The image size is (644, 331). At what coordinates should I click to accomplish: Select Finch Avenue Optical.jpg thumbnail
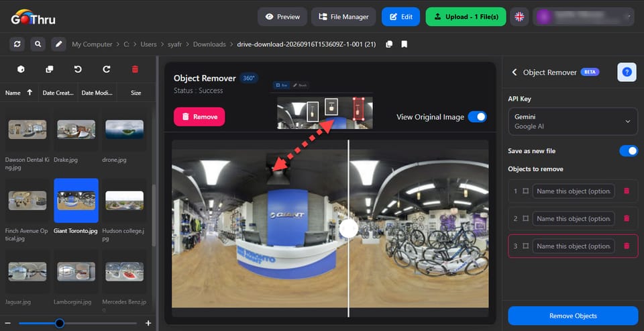[x=28, y=201]
